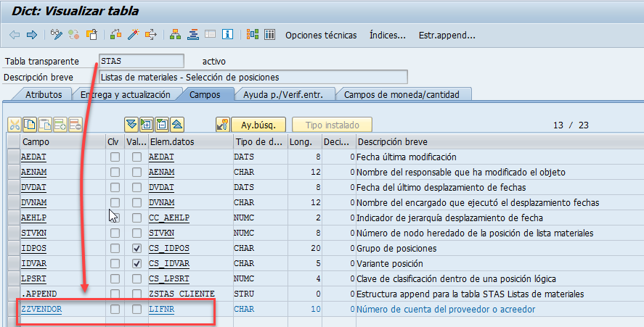644x327 pixels.
Task: Open the CS_IDPOS data element link
Action: 168,248
